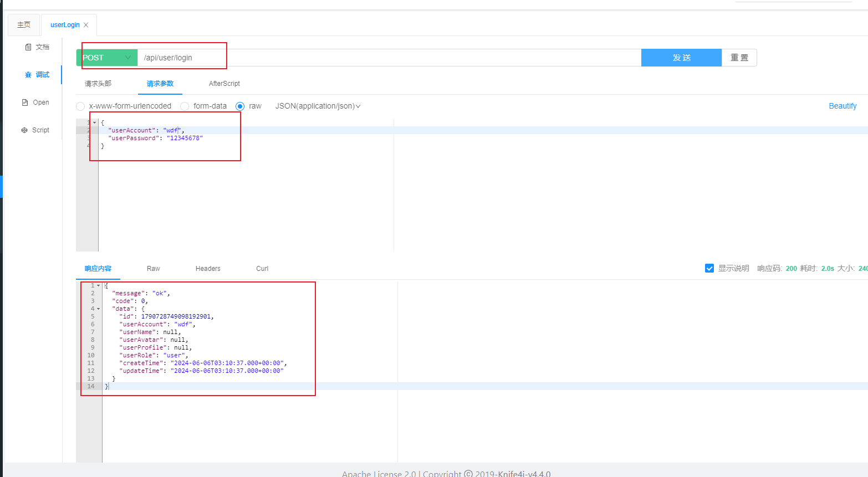
Task: Click the response "userAccount": "wdf" line
Action: 157,324
